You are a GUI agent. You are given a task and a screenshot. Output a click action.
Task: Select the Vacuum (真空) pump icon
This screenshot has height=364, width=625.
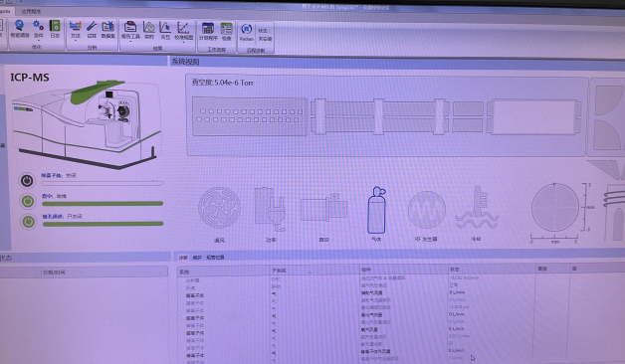click(x=323, y=209)
